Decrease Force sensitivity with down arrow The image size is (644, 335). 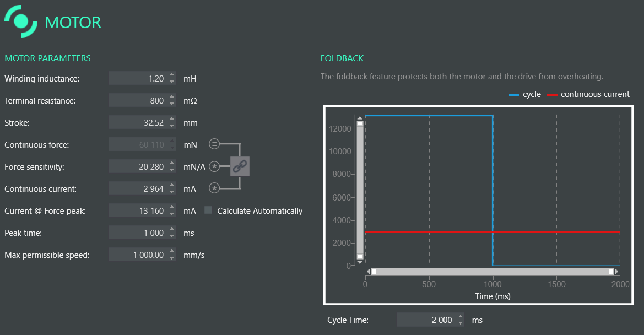(x=172, y=170)
